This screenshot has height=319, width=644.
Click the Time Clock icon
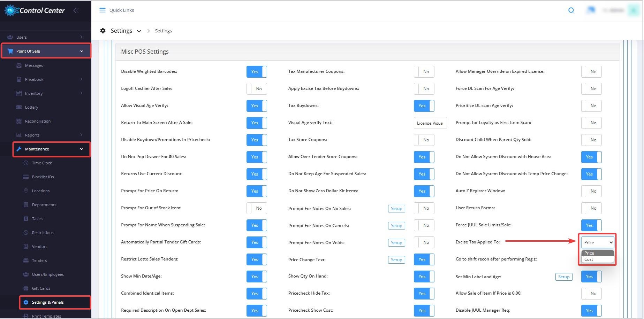click(x=26, y=163)
